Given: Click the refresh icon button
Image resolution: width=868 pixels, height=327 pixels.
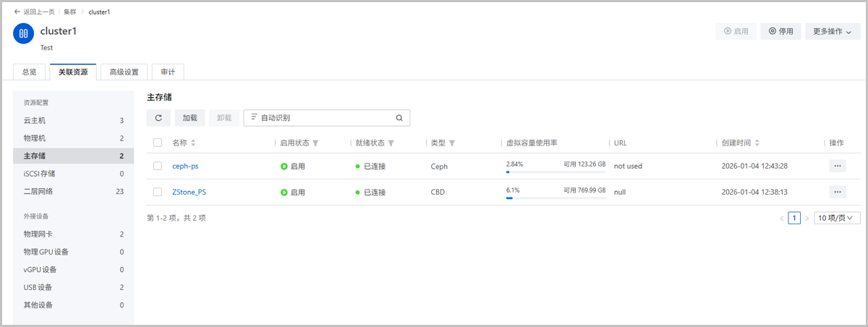Looking at the screenshot, I should pyautogui.click(x=158, y=118).
